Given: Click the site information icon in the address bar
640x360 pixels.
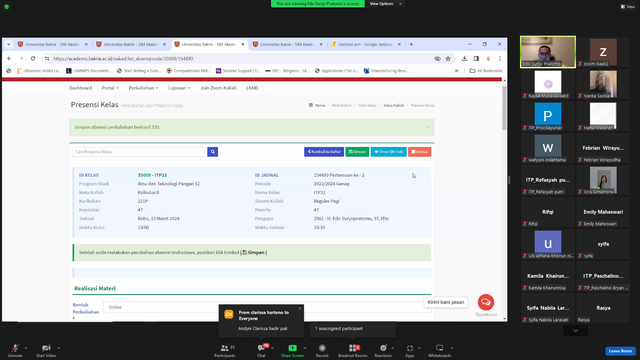Looking at the screenshot, I should [x=47, y=59].
